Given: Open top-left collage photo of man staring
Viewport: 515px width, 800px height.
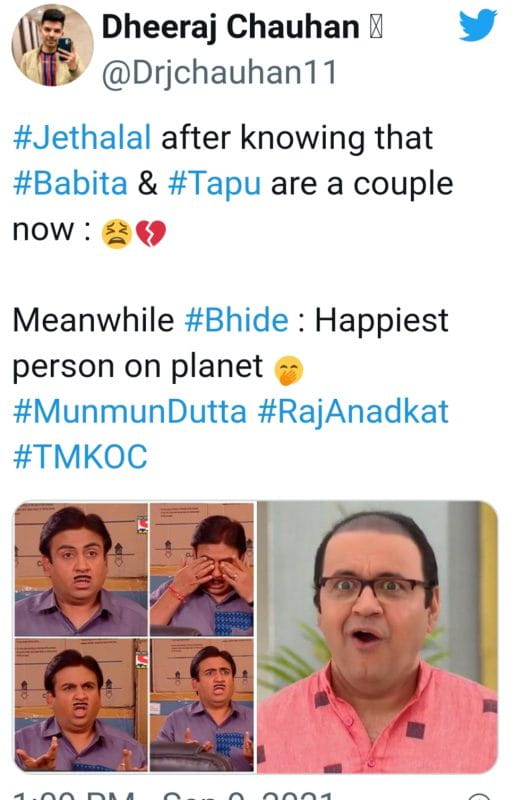Looking at the screenshot, I should tap(81, 569).
